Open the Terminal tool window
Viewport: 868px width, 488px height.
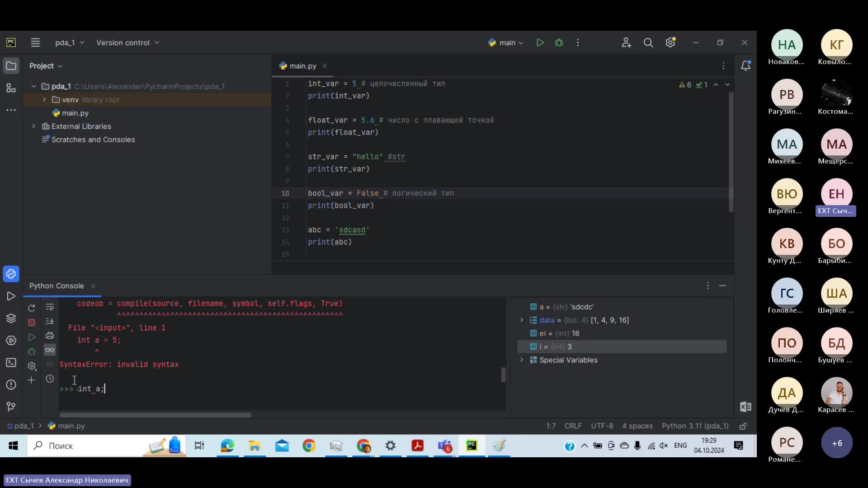pyautogui.click(x=11, y=362)
